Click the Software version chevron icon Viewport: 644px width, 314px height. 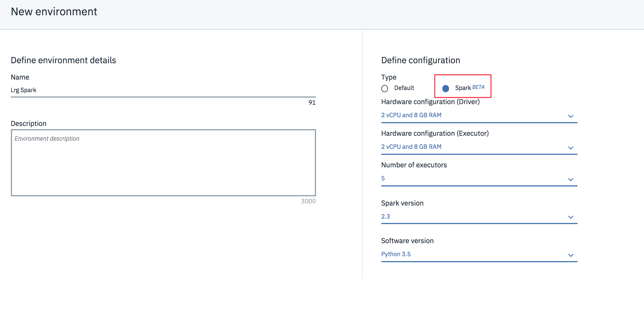pyautogui.click(x=571, y=255)
